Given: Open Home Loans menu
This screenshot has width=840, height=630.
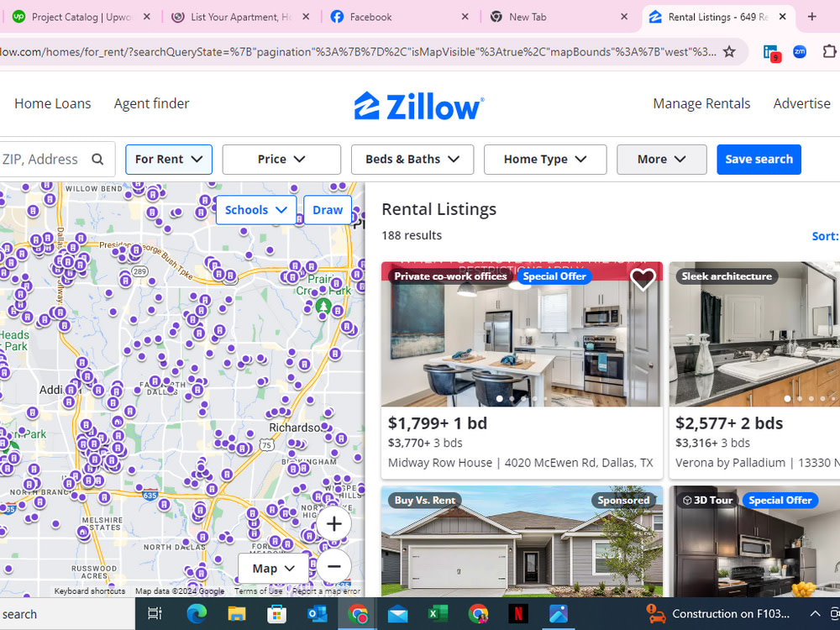Looking at the screenshot, I should 52,103.
